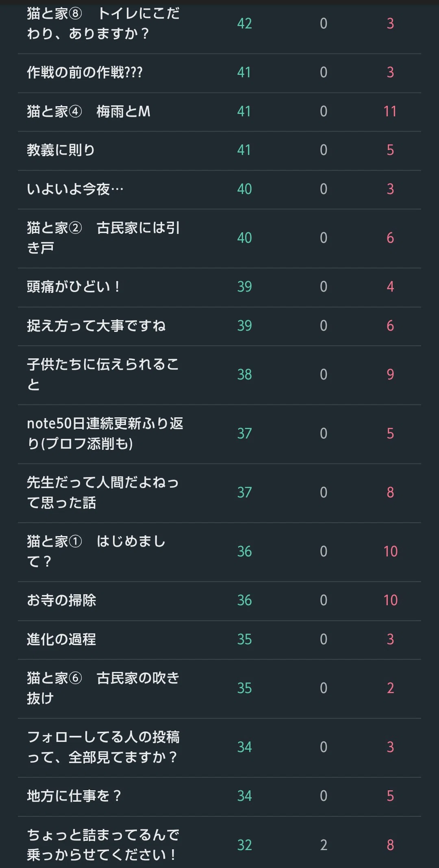Screen dimensions: 439x868
Task: Select article 猫と家⑥ 古民家の吹き抜け
Action: 103,688
